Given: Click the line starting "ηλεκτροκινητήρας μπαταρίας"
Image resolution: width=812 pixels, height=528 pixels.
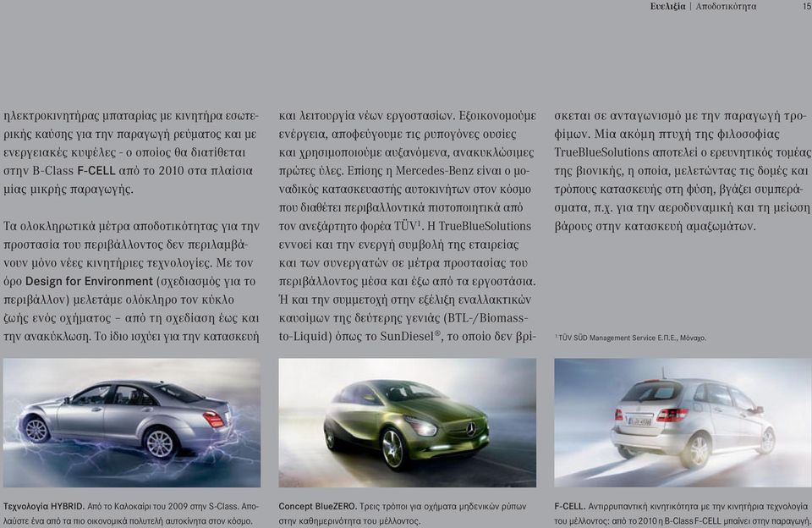Looking at the screenshot, I should point(131,116).
